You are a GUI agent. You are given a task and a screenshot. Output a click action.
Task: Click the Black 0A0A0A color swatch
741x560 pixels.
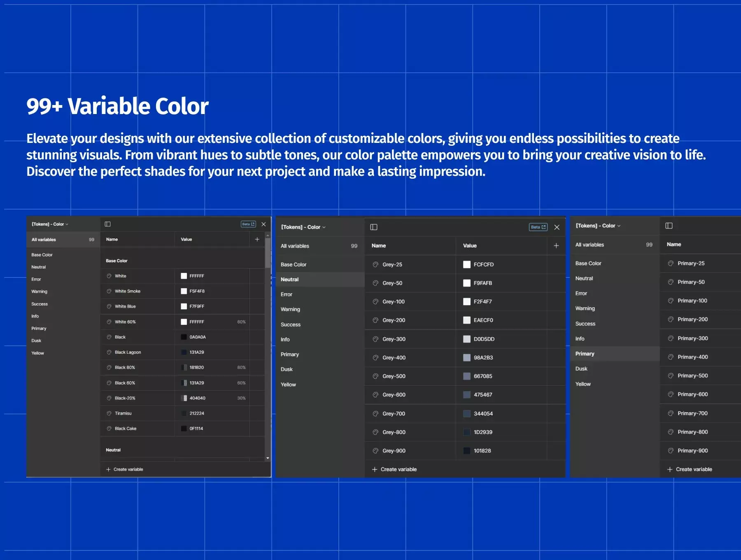coord(184,337)
